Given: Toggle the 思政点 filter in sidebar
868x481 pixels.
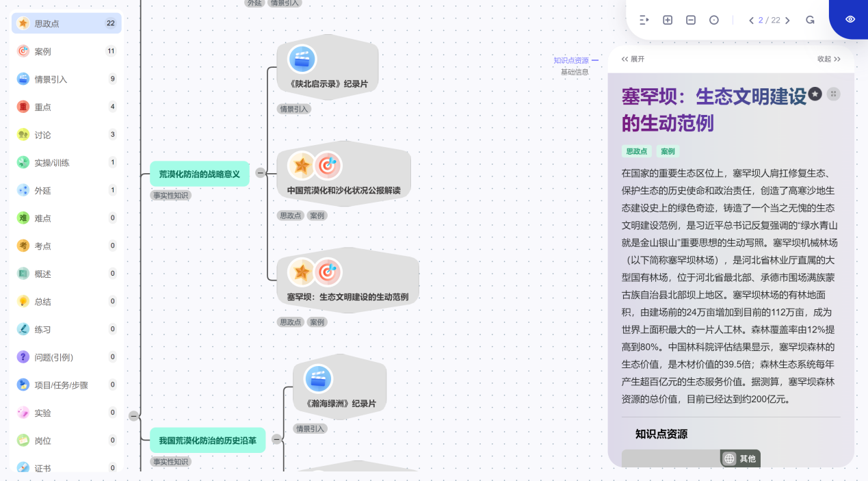Looking at the screenshot, I should coord(66,23).
